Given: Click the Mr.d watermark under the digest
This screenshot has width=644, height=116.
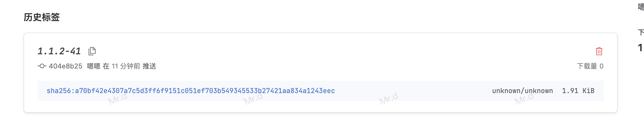Looking at the screenshot, I should tap(118, 98).
